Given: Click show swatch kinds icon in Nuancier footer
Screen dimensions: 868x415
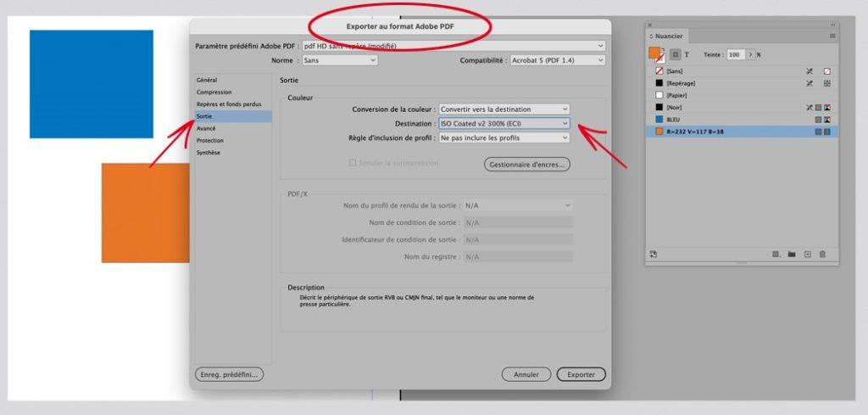Looking at the screenshot, I should (x=776, y=255).
